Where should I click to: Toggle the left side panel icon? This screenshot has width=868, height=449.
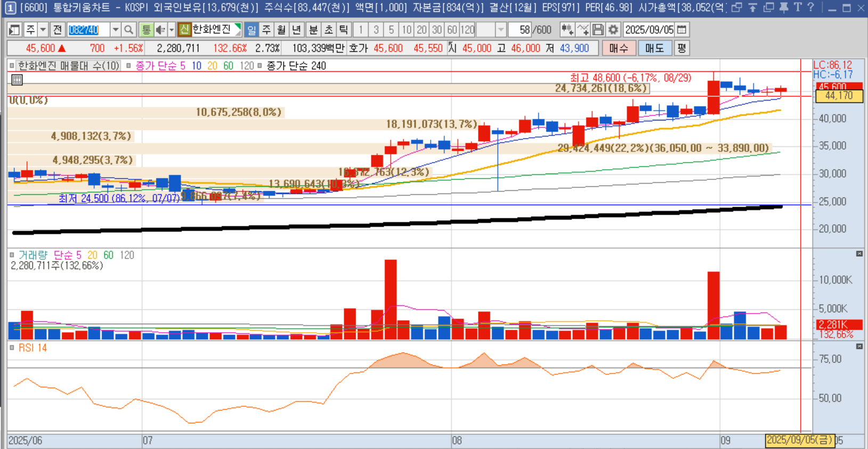point(14,30)
